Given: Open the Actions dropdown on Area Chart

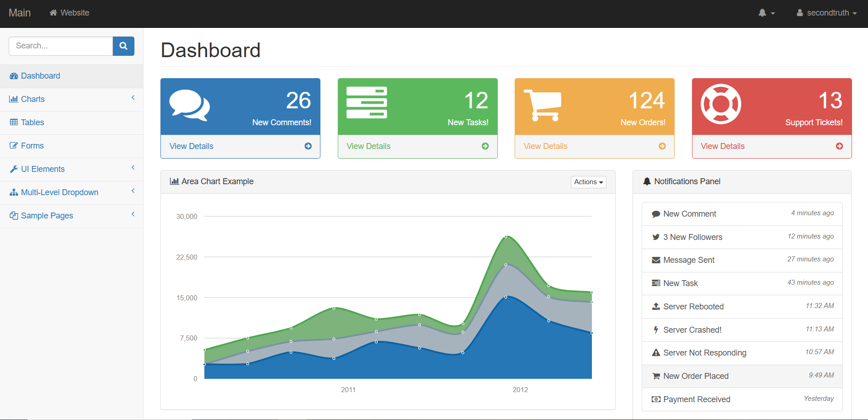Looking at the screenshot, I should [589, 182].
